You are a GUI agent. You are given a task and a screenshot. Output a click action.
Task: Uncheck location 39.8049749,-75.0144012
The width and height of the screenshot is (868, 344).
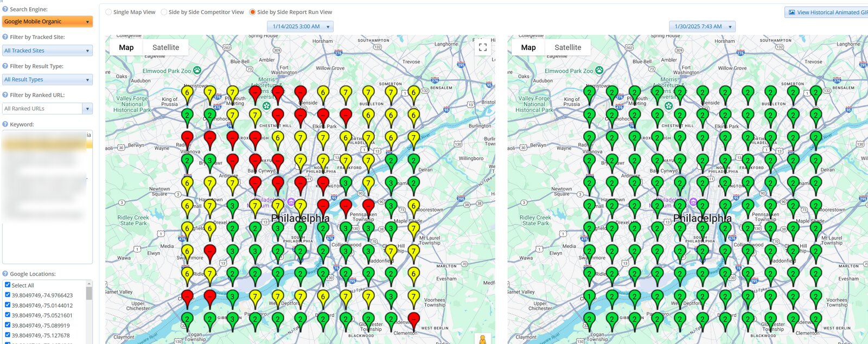click(x=8, y=305)
